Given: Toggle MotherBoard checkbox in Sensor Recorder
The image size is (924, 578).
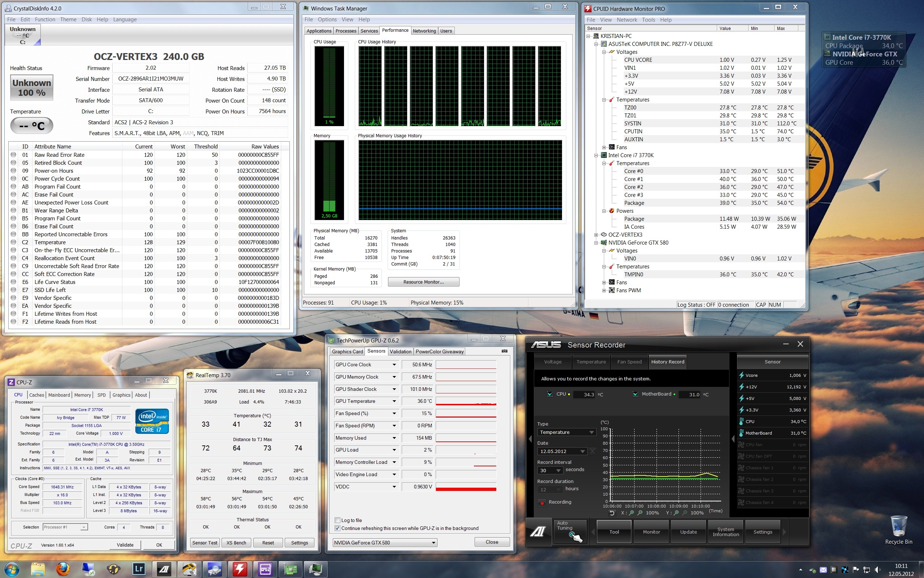Looking at the screenshot, I should click(x=635, y=394).
